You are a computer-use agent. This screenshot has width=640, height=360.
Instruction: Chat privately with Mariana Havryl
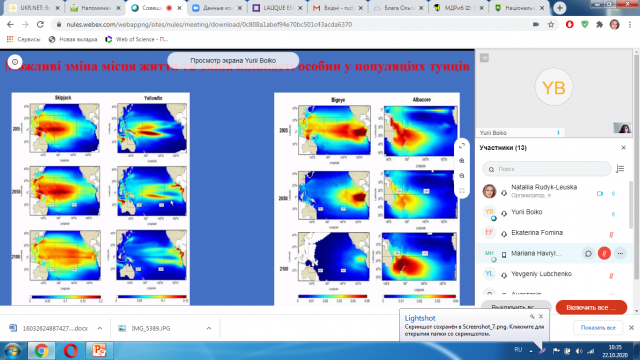588,253
